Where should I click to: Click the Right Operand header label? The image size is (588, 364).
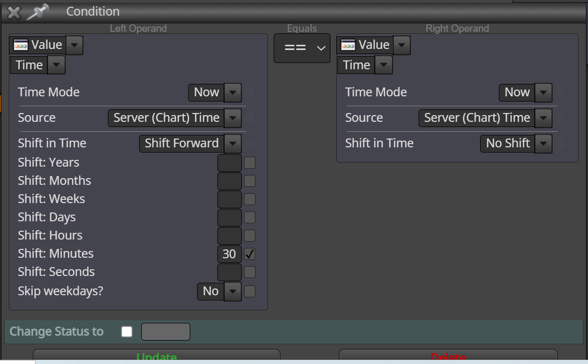click(x=457, y=29)
